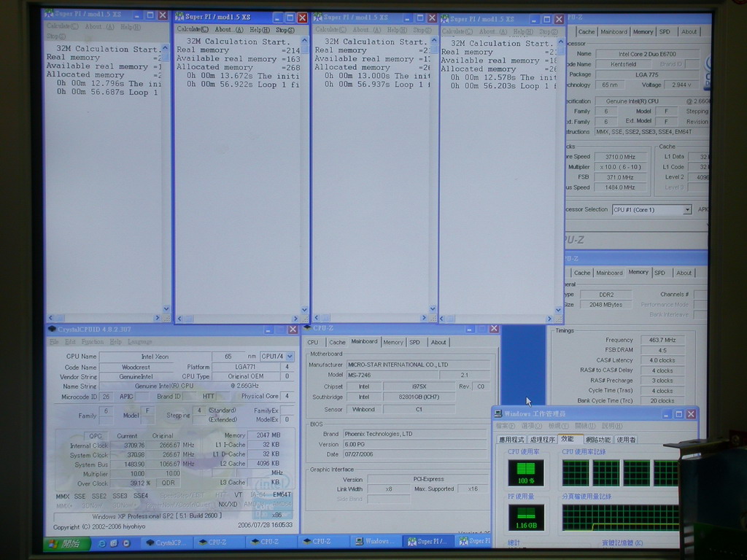Open Memory tab in CPU-Z Mainboard window

click(x=393, y=343)
